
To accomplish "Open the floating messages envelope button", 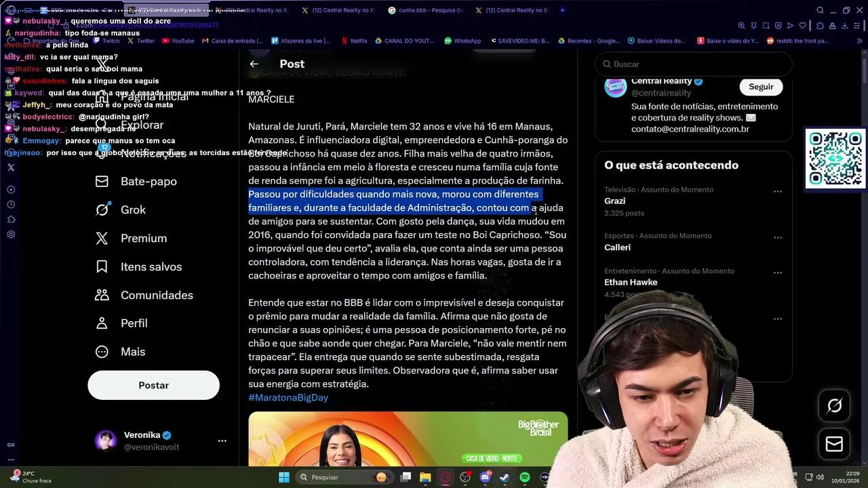I will [834, 444].
